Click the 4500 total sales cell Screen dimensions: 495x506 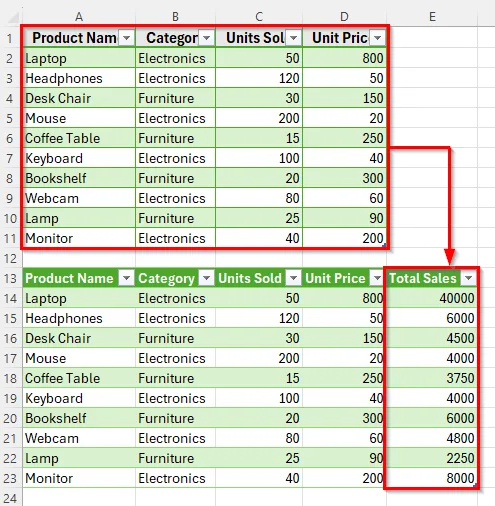432,338
